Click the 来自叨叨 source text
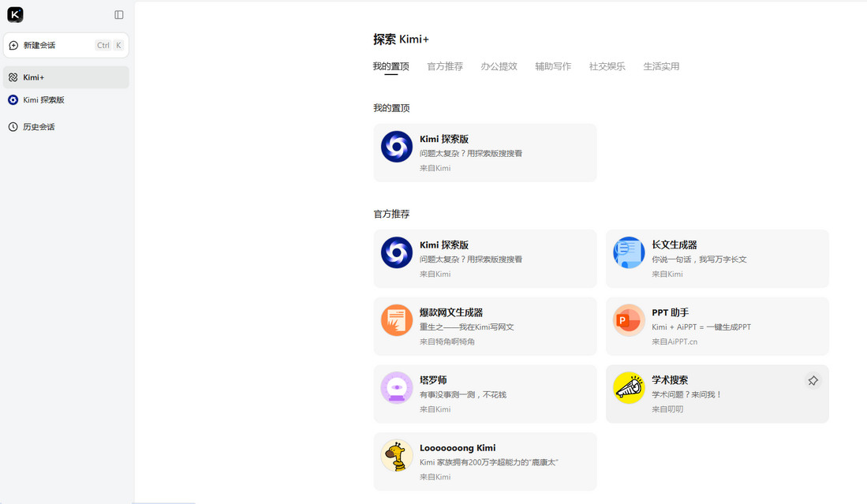Viewport: 867px width, 504px height. click(x=667, y=409)
